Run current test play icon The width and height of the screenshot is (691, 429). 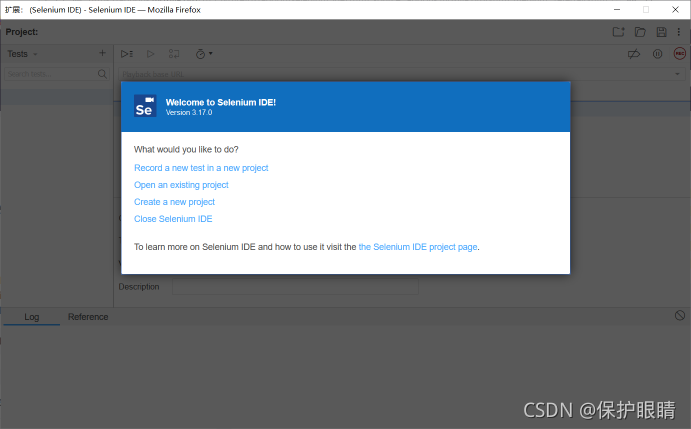pyautogui.click(x=150, y=54)
